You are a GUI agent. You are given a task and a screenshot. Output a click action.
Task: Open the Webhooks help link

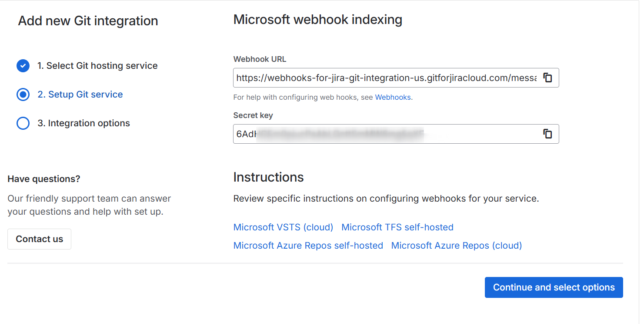pos(393,98)
